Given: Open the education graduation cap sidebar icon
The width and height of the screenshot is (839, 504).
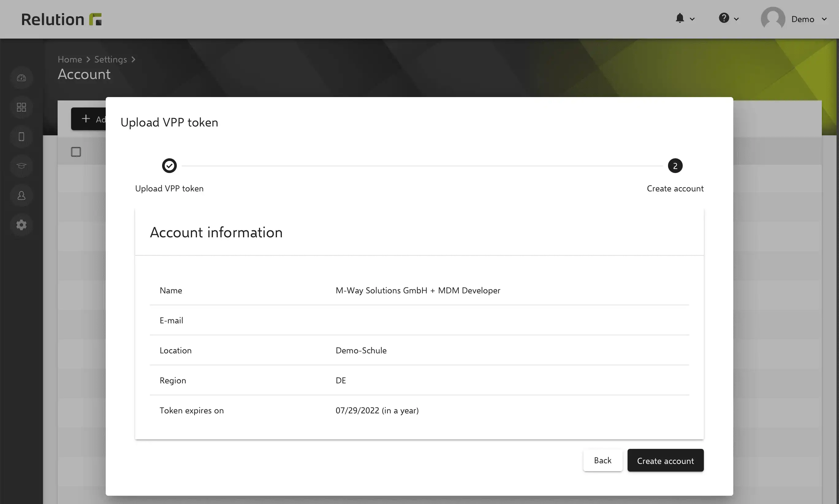Looking at the screenshot, I should point(21,166).
